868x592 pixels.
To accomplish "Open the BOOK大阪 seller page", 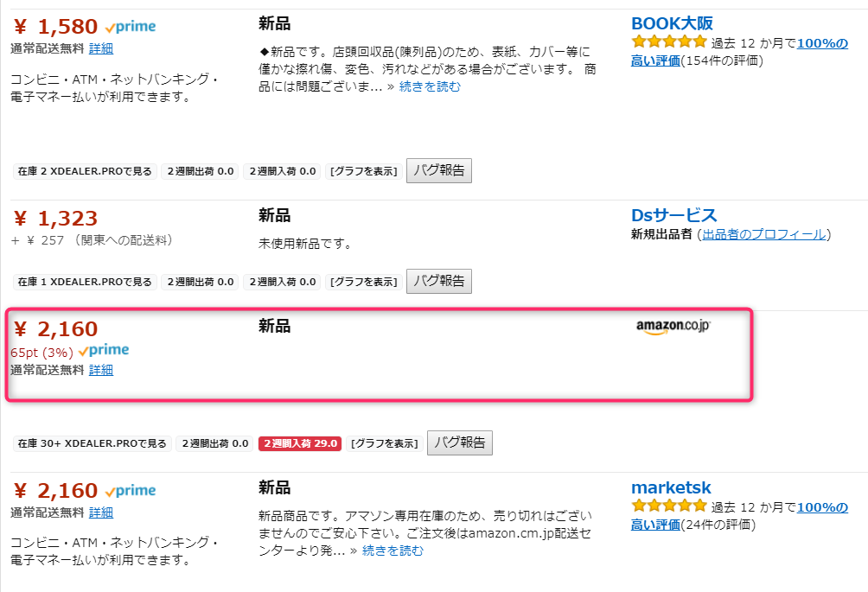I will [x=672, y=23].
